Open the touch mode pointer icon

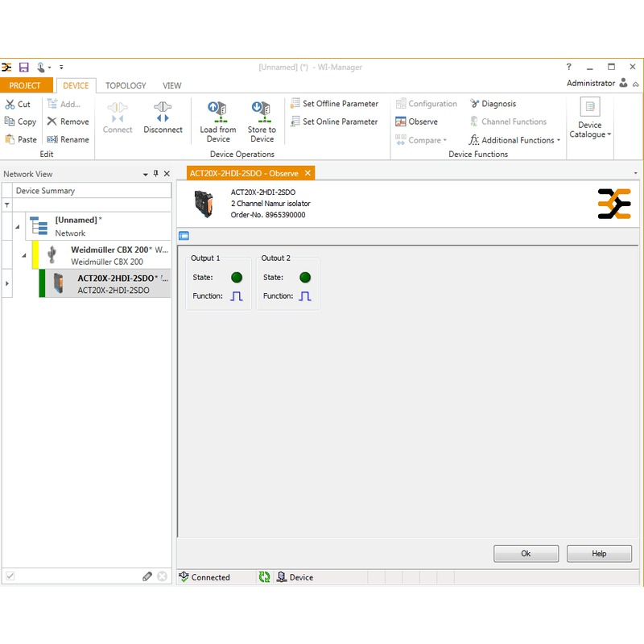[x=41, y=67]
